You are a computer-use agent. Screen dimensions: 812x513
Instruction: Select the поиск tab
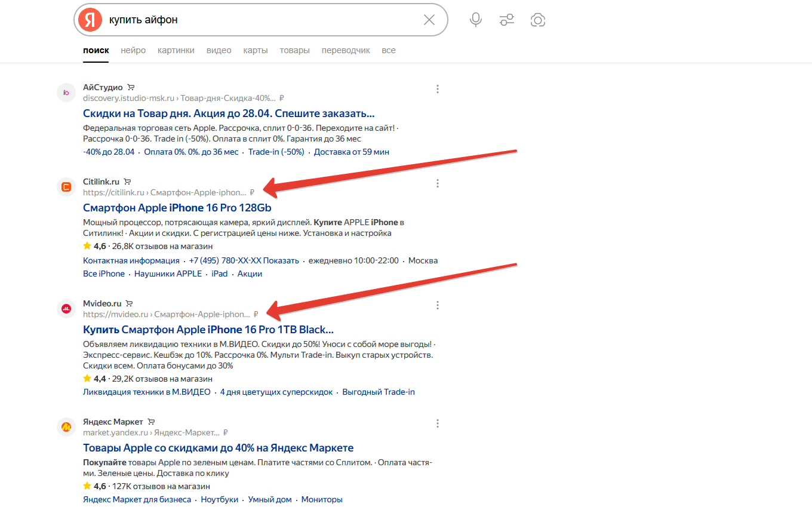tap(96, 50)
